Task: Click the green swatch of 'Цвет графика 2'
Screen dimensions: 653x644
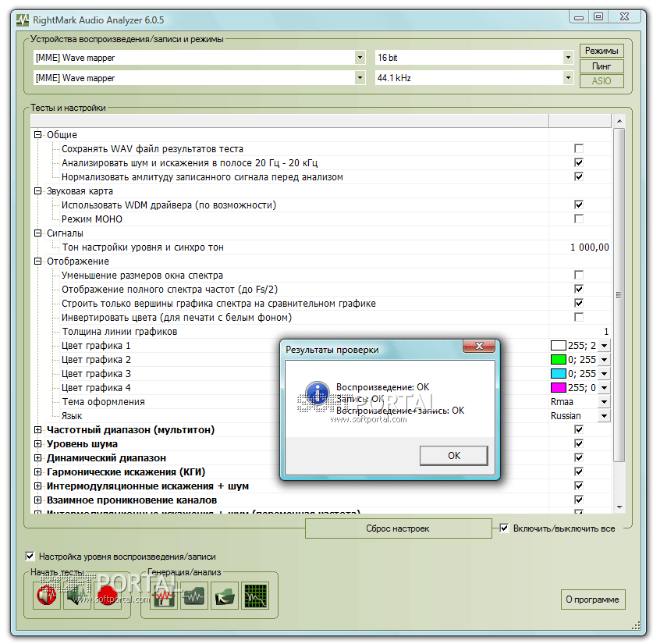Action: click(559, 360)
